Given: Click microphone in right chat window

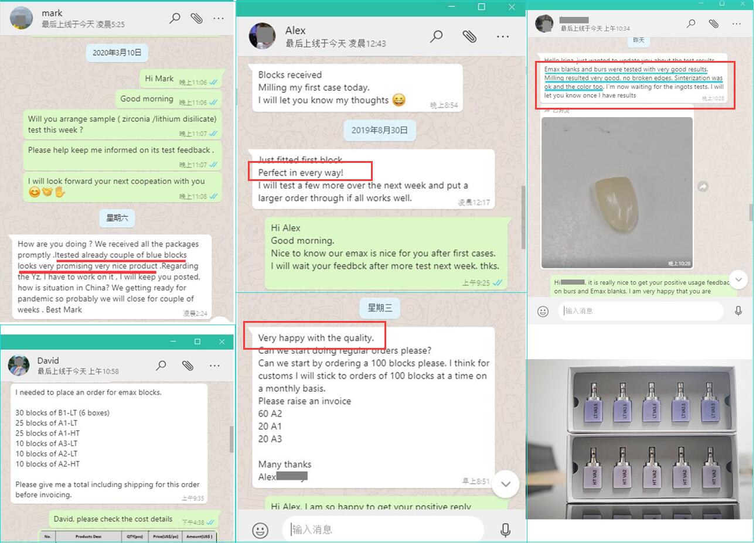Looking at the screenshot, I should click(738, 311).
